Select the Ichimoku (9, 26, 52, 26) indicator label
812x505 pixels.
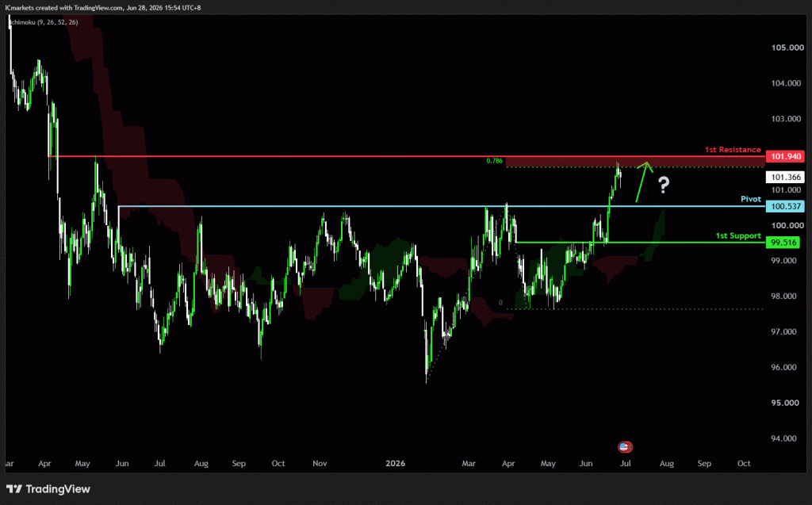pyautogui.click(x=44, y=22)
